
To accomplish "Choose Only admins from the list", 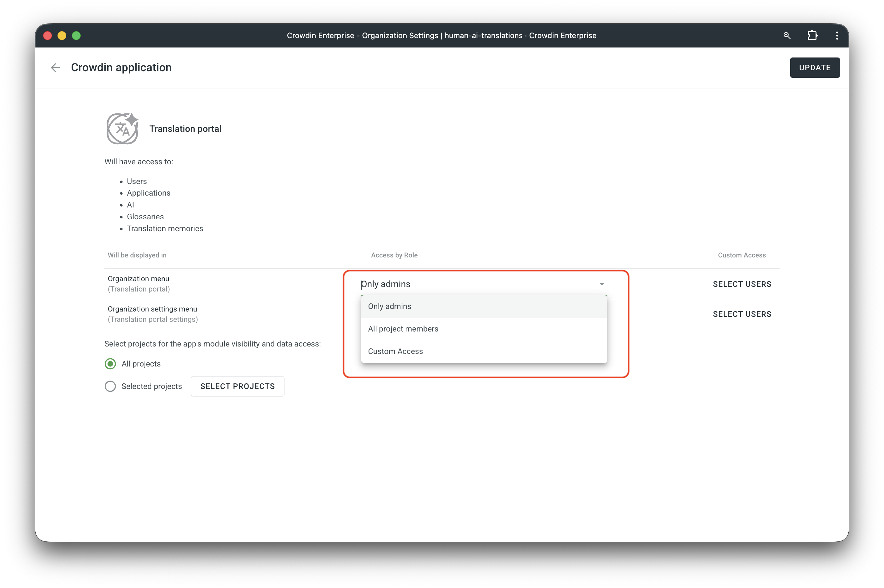I will [484, 306].
